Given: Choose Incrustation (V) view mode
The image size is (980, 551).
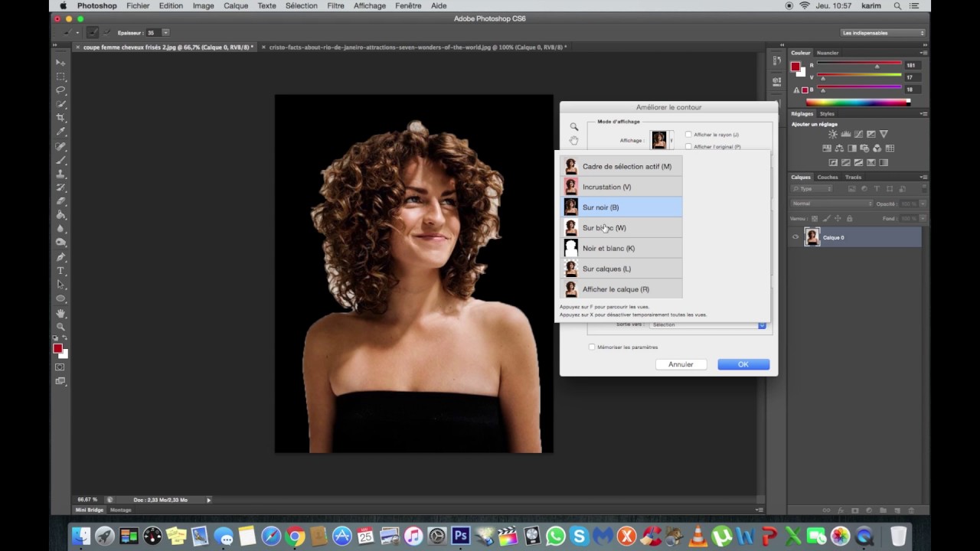Looking at the screenshot, I should 621,187.
